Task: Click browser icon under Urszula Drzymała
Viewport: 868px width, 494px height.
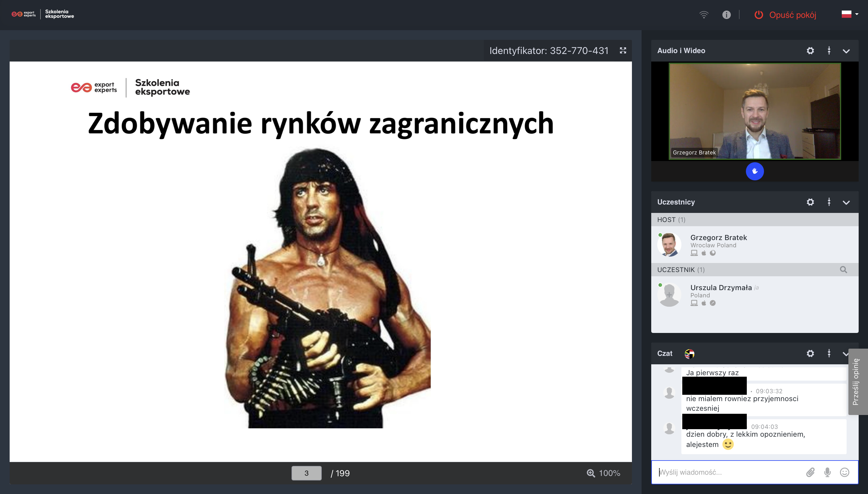Action: pyautogui.click(x=712, y=303)
